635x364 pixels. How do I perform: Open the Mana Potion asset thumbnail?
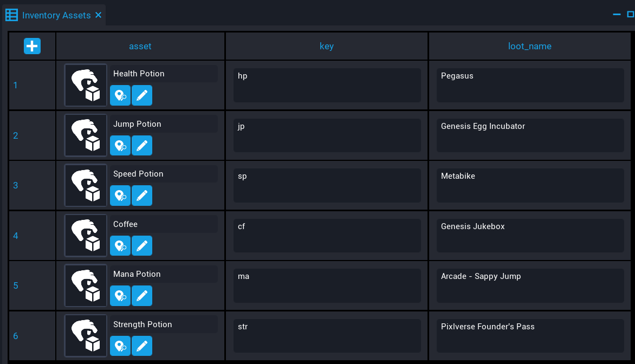(85, 285)
